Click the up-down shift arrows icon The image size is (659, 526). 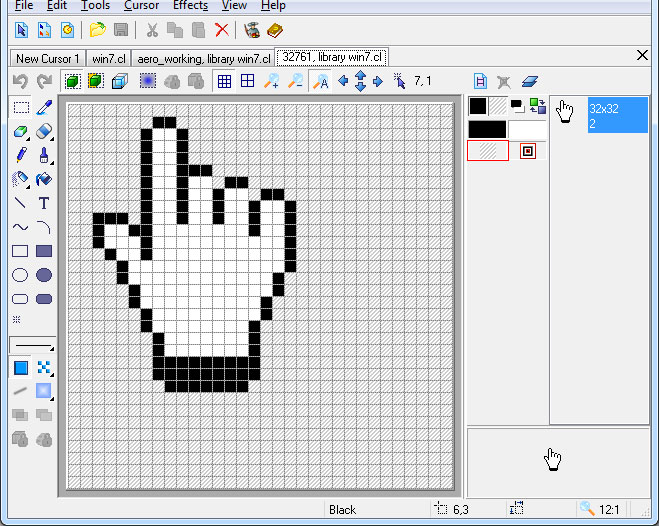[361, 81]
